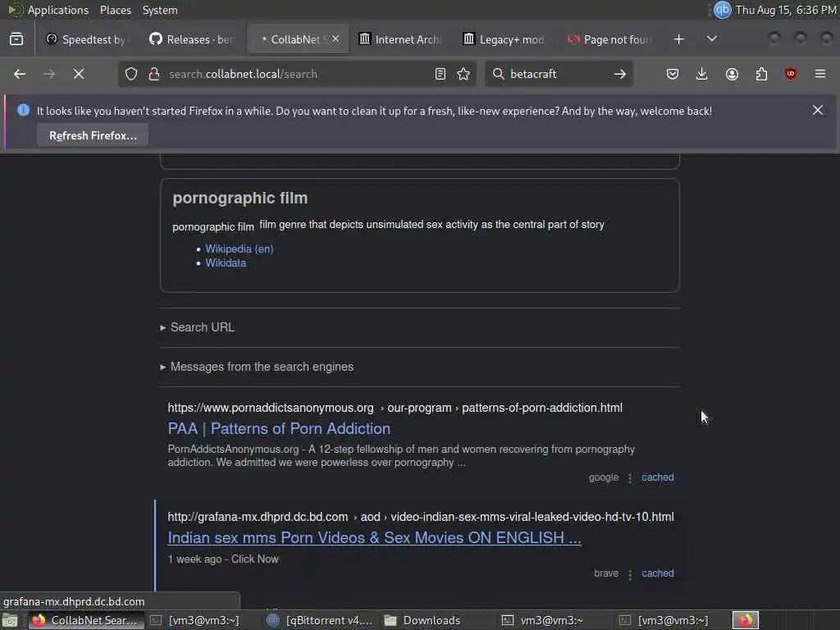
Task: Submit betacraft search with arrow
Action: tap(620, 74)
